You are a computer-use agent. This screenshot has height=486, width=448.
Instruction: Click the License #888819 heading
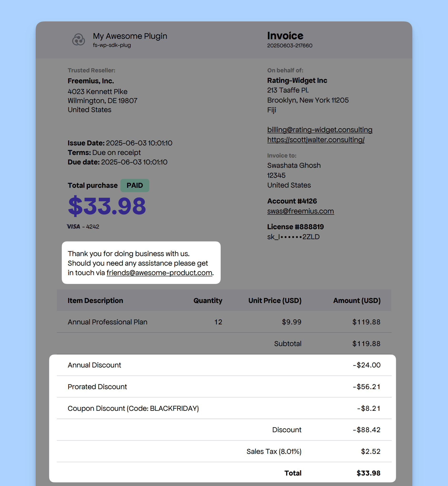[295, 227]
